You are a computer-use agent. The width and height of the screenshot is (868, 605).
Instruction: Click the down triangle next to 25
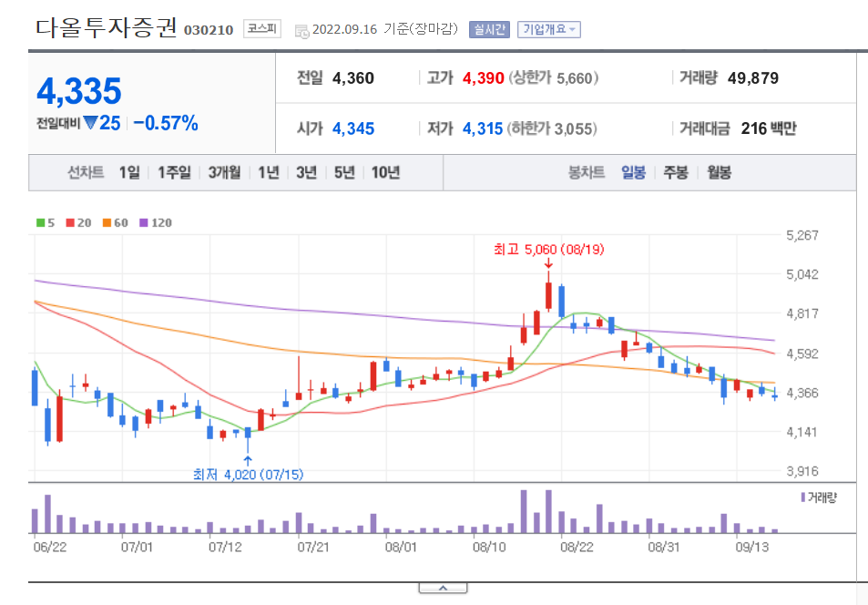90,123
